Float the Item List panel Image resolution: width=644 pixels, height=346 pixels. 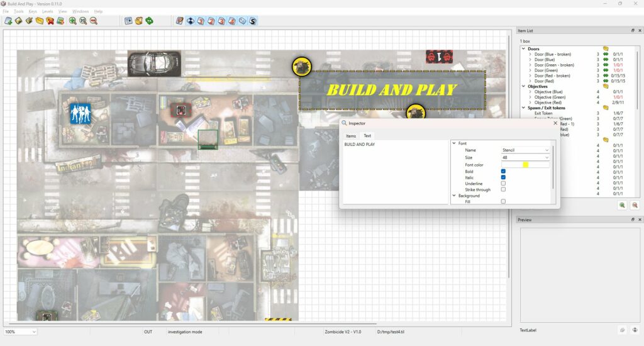tap(633, 30)
